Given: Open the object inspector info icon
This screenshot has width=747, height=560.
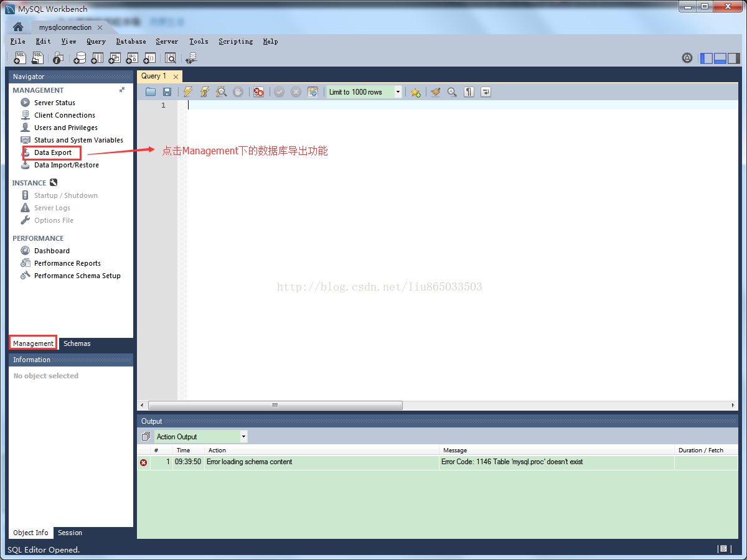Looking at the screenshot, I should coord(59,58).
